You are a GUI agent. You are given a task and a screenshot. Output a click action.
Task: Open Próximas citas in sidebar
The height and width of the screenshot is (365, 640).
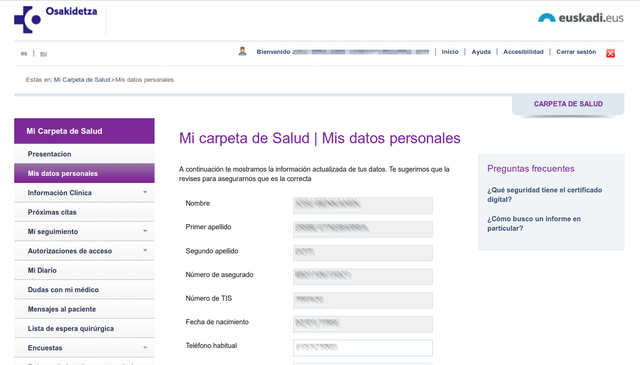tap(84, 212)
